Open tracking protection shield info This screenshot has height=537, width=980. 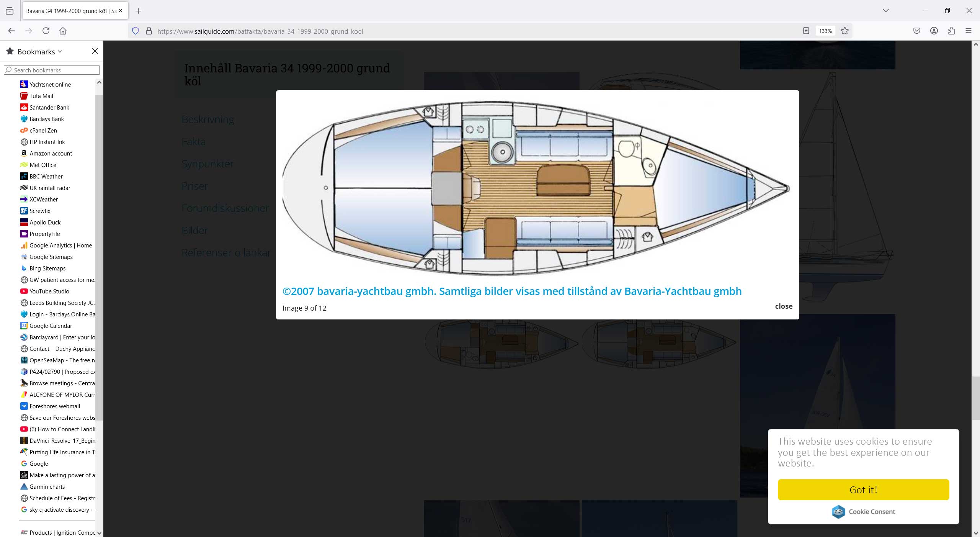tap(136, 31)
